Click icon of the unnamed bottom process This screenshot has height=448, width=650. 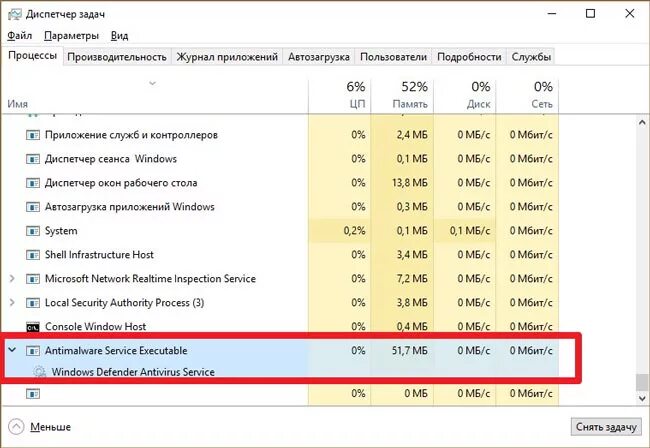[33, 394]
